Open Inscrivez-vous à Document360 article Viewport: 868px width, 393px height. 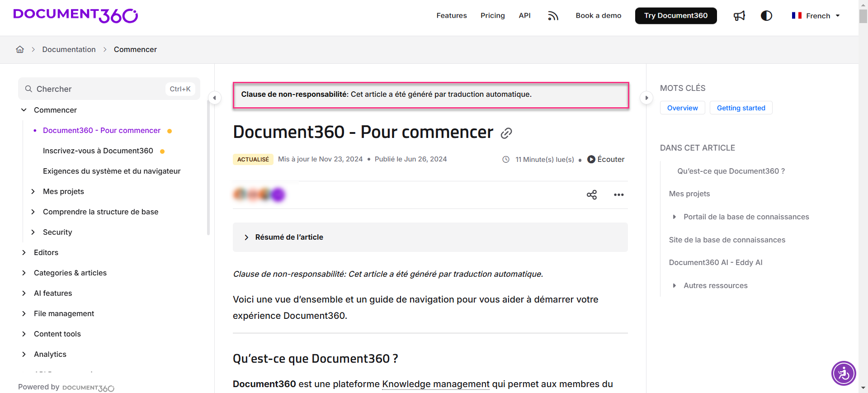(x=98, y=151)
